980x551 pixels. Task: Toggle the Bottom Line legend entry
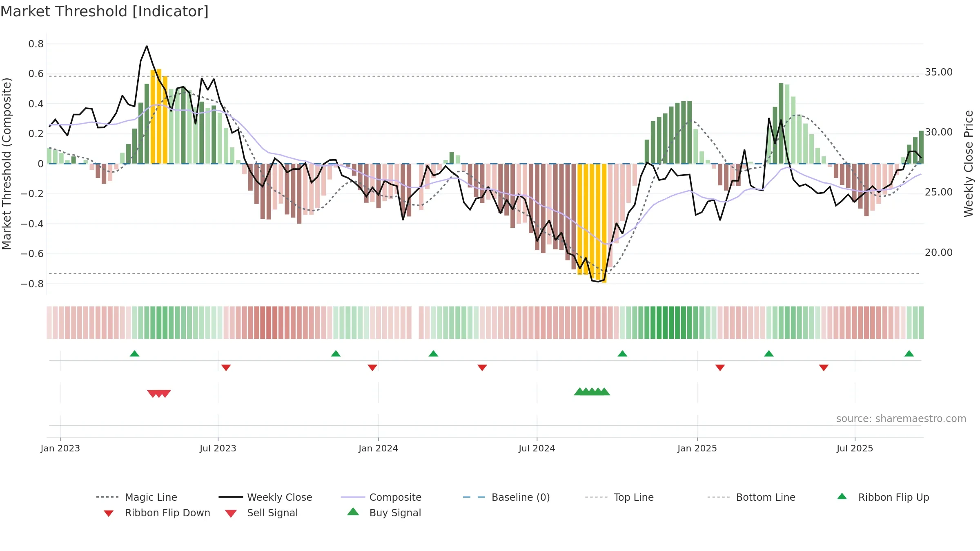coord(751,497)
